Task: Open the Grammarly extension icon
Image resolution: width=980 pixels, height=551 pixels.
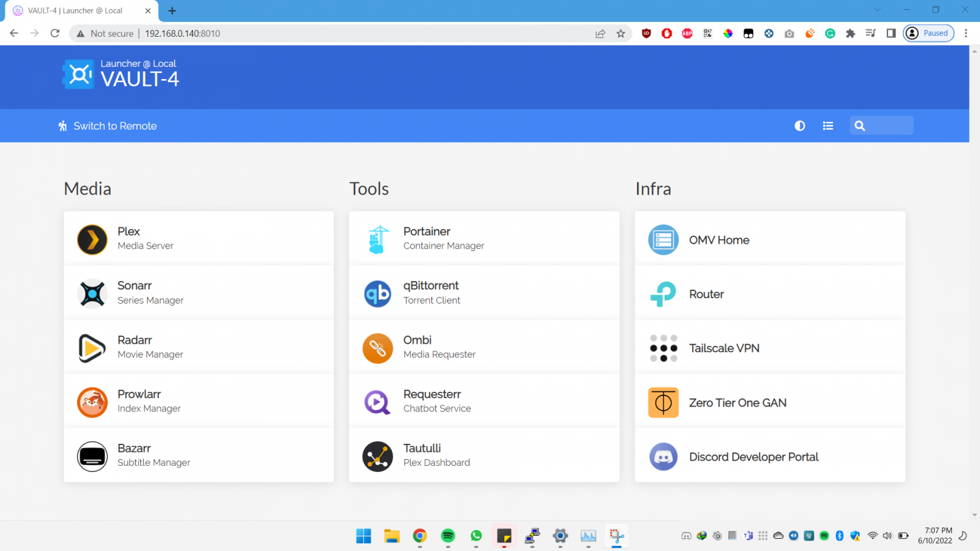Action: click(830, 34)
